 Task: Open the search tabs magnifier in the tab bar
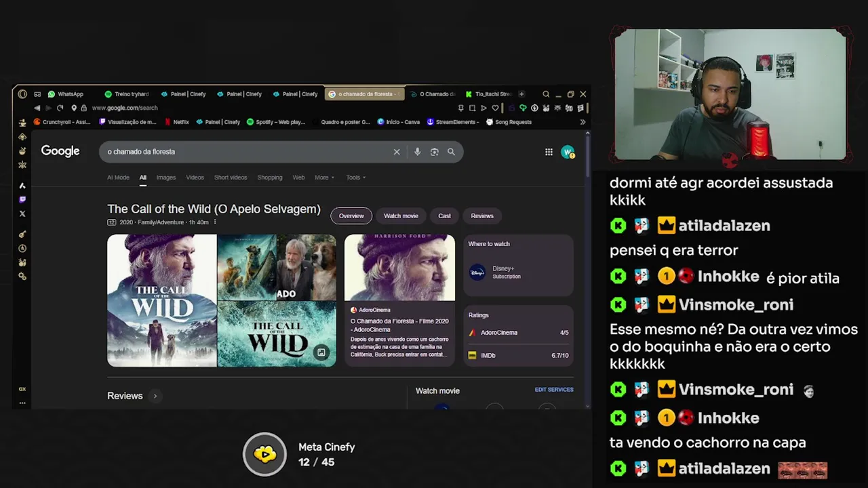[x=546, y=94]
